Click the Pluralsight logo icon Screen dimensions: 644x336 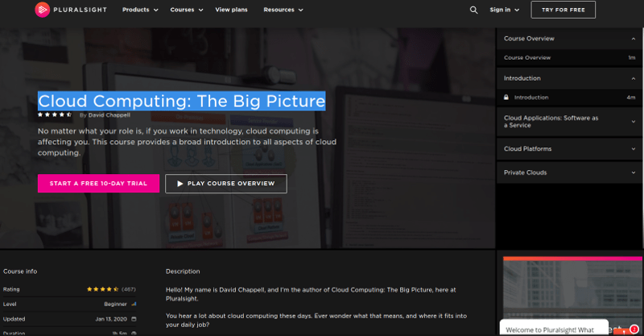coord(43,10)
